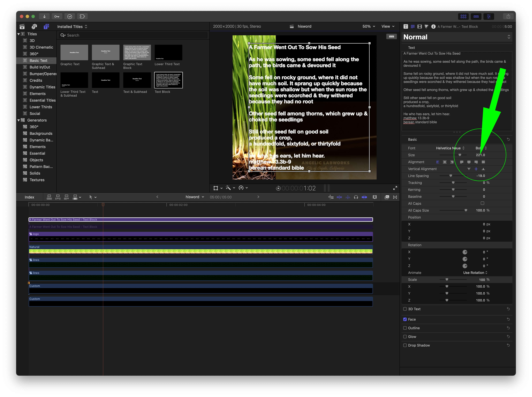Click the import media arrow icon
Viewport: 532px width, 397px height.
click(x=44, y=16)
